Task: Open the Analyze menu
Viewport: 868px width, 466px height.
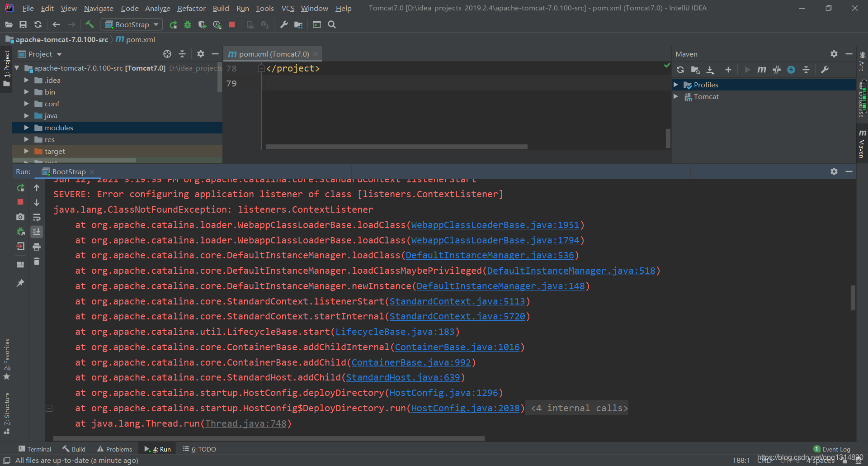Action: [157, 8]
